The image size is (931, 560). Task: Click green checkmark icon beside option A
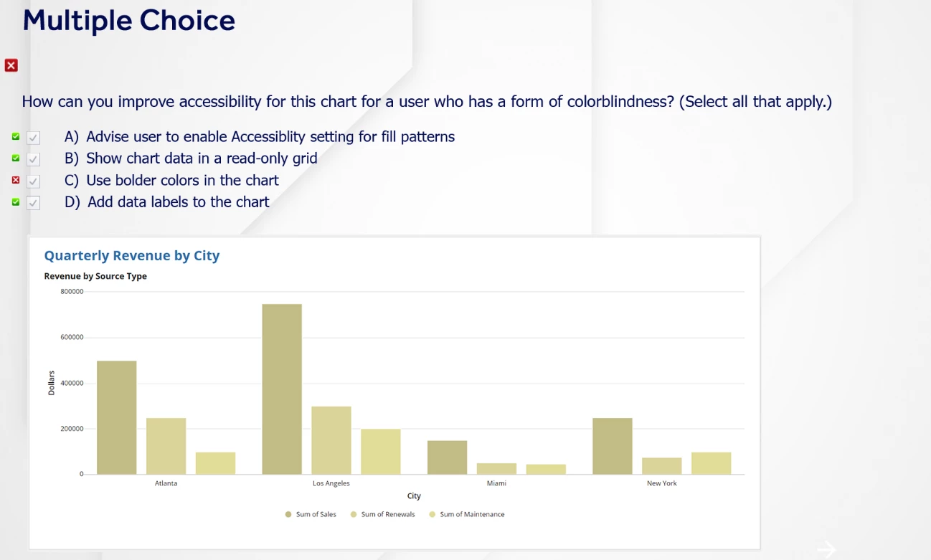[x=16, y=136]
